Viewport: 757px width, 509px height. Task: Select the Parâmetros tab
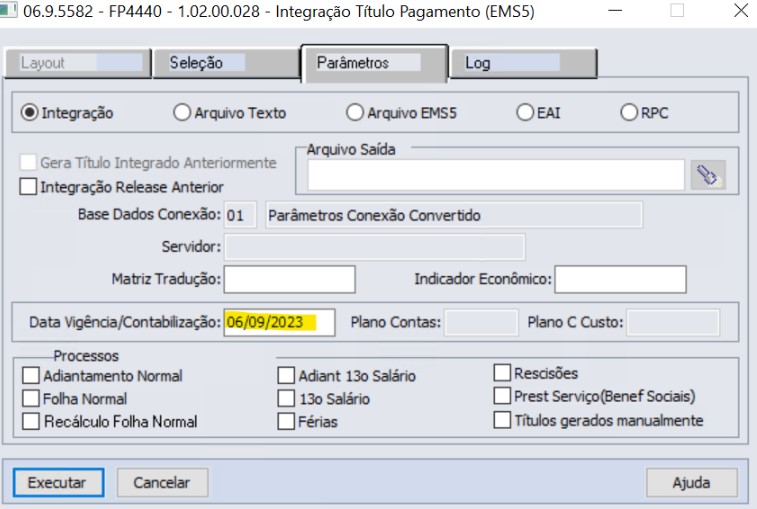pyautogui.click(x=375, y=63)
